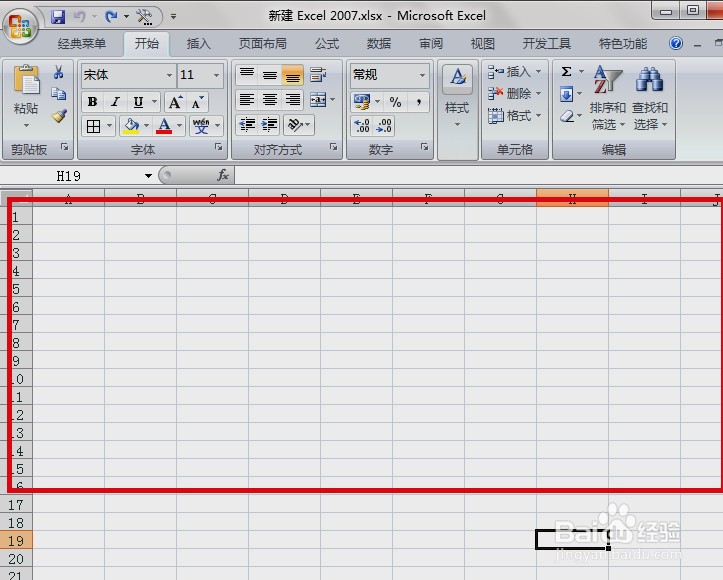The image size is (723, 580).
Task: Toggle align text right
Action: [x=292, y=100]
